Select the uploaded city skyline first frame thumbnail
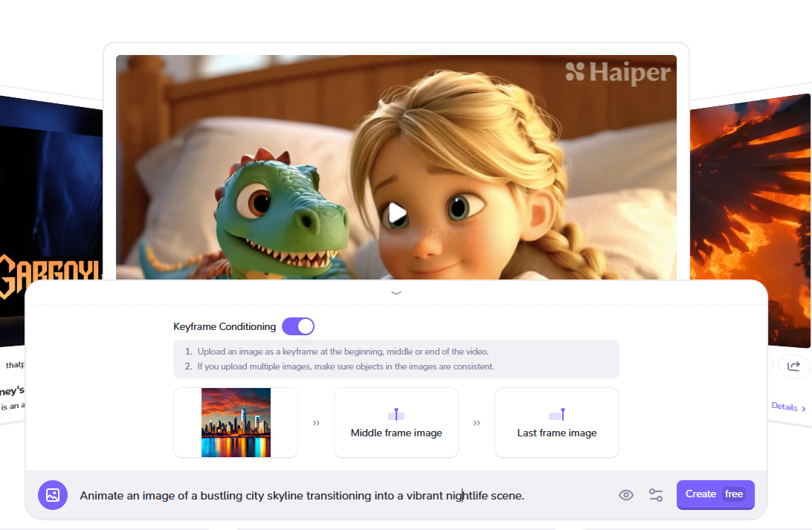 (x=236, y=422)
